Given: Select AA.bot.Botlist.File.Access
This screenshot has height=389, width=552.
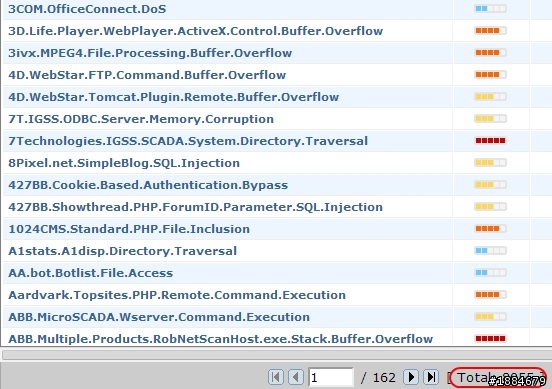Looking at the screenshot, I should click(x=90, y=273).
